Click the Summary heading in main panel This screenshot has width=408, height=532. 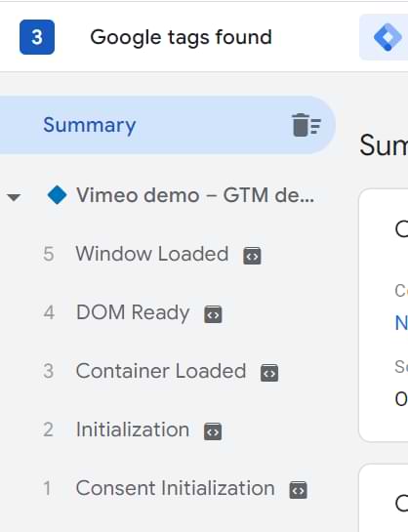pos(384,145)
